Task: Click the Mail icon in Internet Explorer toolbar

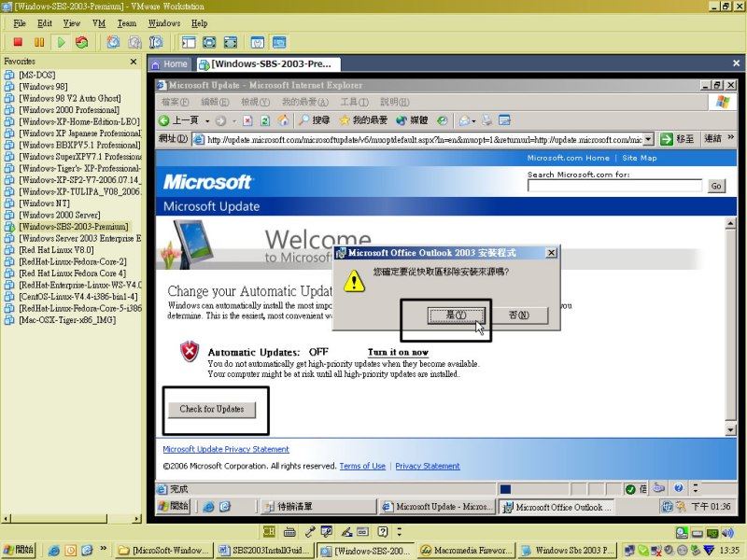Action: (464, 120)
